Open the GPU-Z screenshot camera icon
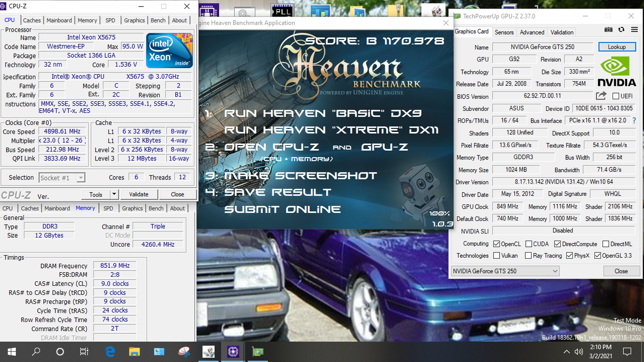644x362 pixels. (608, 30)
